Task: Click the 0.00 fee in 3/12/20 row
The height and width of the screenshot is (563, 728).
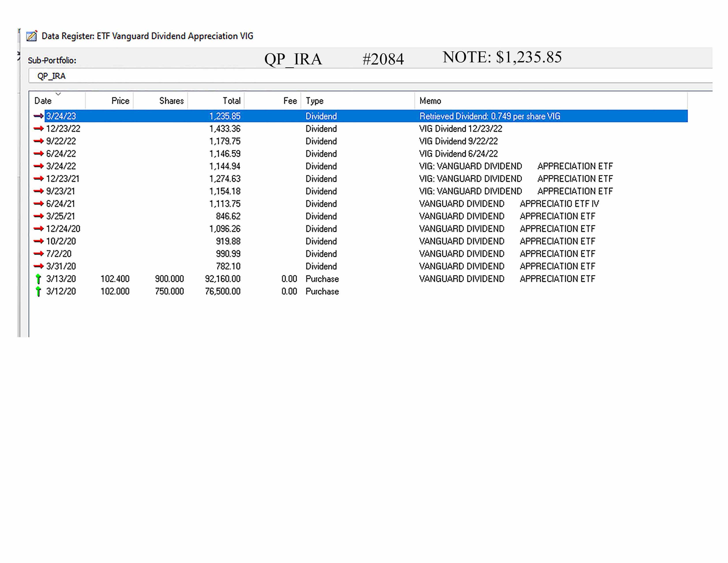Action: (x=289, y=291)
